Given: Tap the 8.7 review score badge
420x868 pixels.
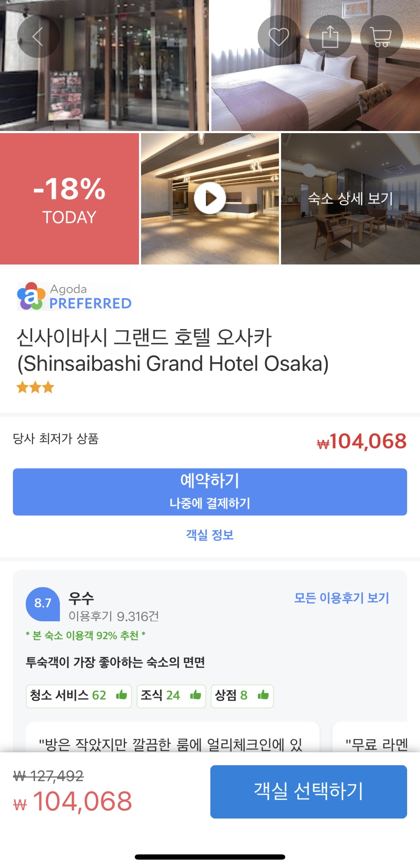Looking at the screenshot, I should [x=42, y=603].
